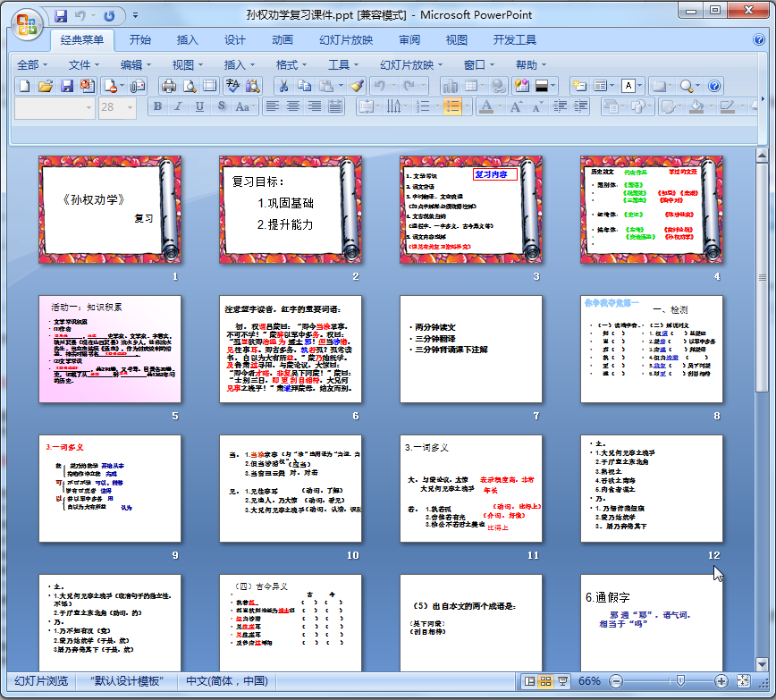
Task: Switch to the 开始 ribbon tab
Action: coord(140,40)
